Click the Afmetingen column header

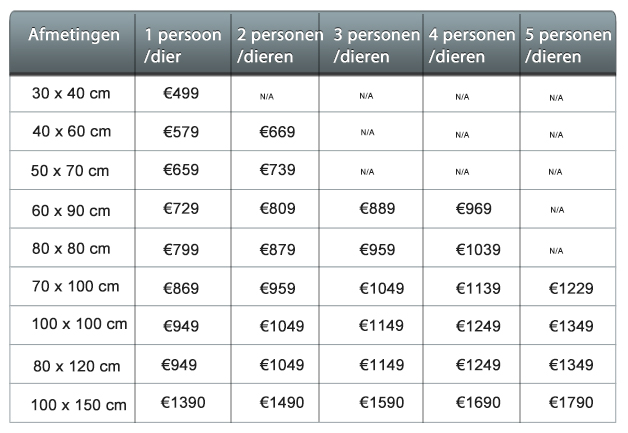coord(74,35)
